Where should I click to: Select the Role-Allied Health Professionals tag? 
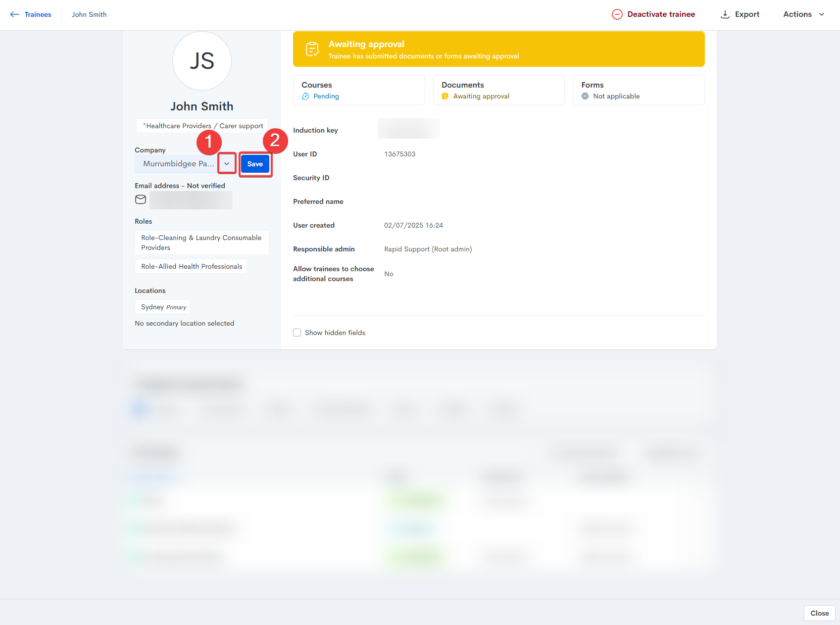(x=191, y=266)
